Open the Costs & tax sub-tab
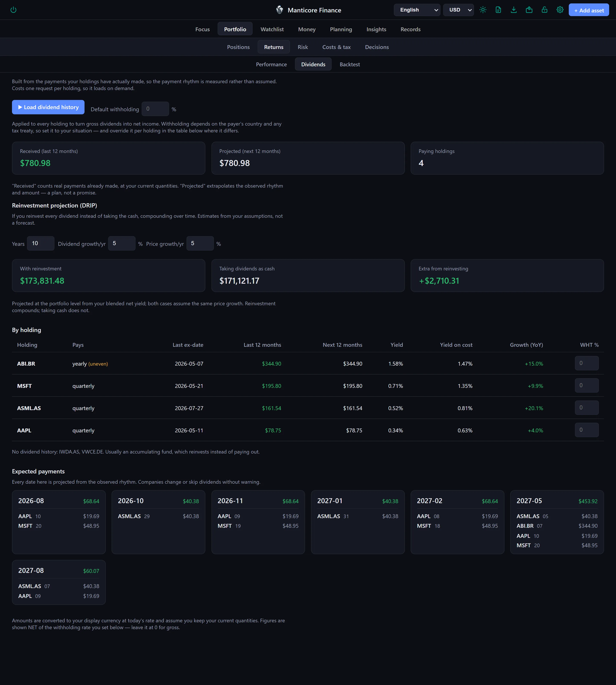The width and height of the screenshot is (616, 685). [336, 47]
